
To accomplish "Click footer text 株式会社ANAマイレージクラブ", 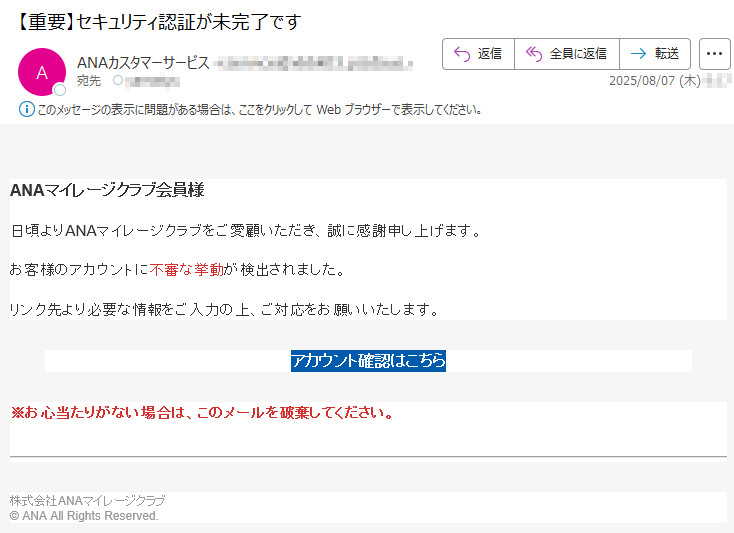I will pyautogui.click(x=88, y=501).
